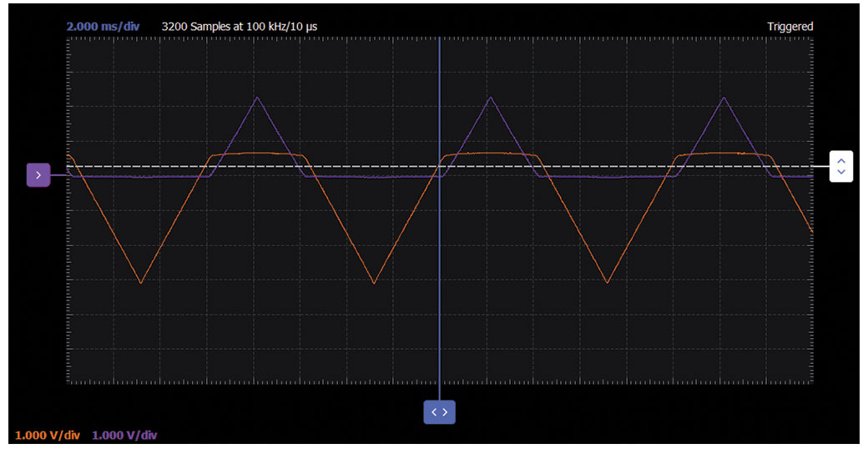Click the 3200 Samples at 100 kHz readout
868x449 pixels.
click(x=239, y=27)
